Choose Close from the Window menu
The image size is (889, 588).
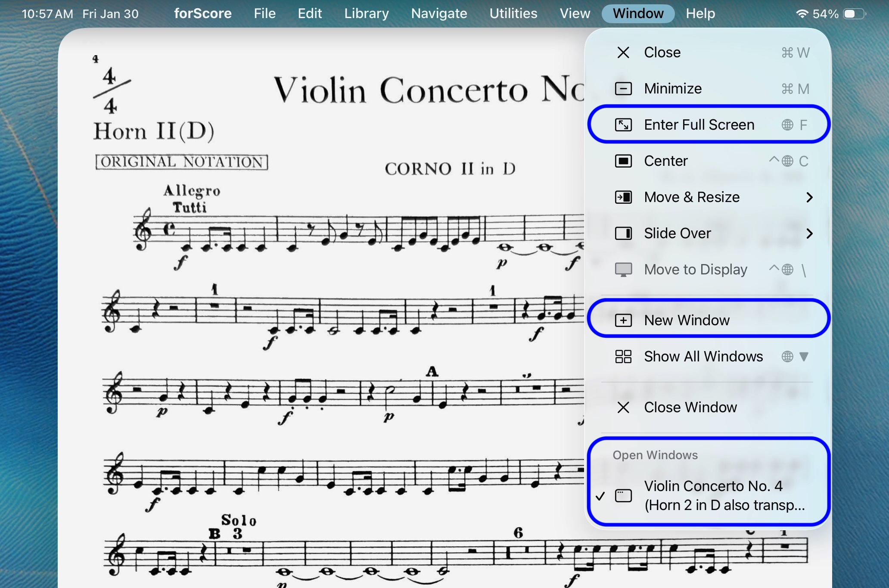(x=662, y=53)
